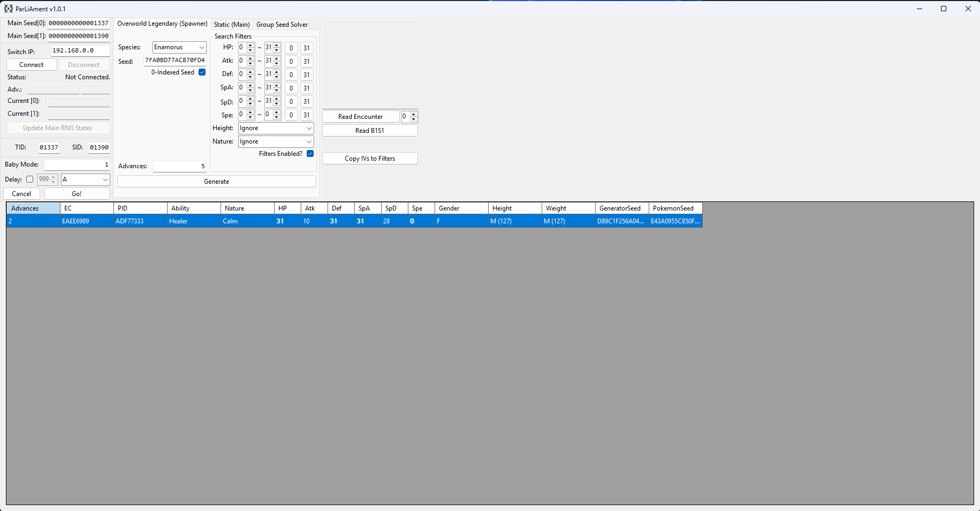
Task: Click the TID input field
Action: (x=49, y=147)
